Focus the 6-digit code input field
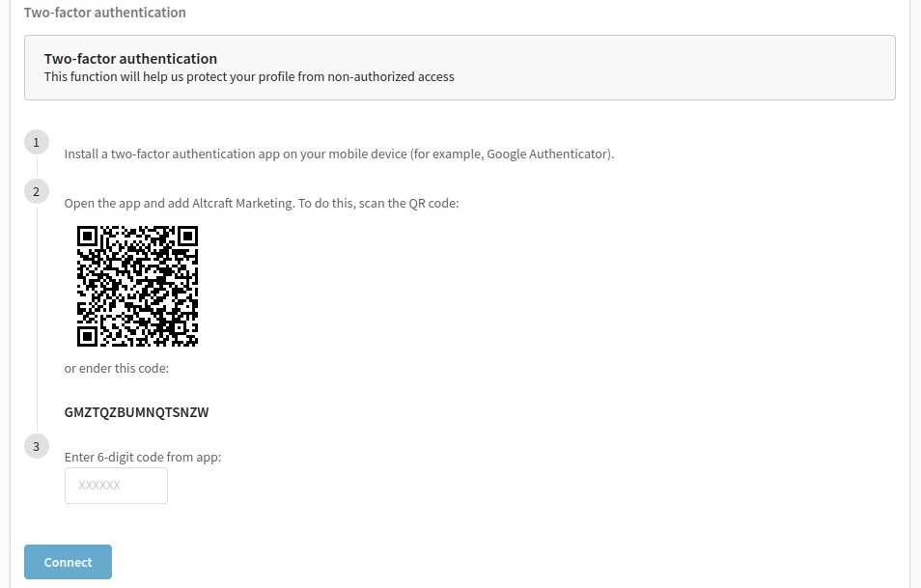921x588 pixels. [x=116, y=486]
